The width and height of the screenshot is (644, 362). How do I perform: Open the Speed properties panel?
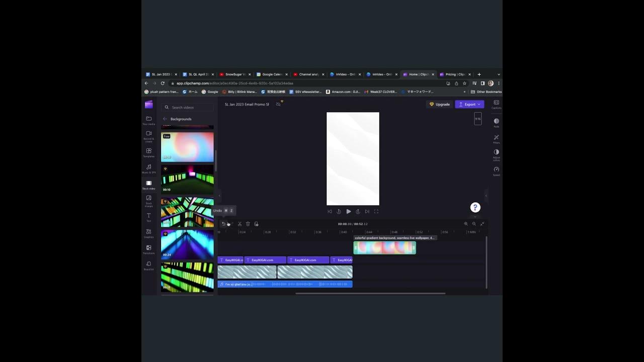[x=496, y=171]
